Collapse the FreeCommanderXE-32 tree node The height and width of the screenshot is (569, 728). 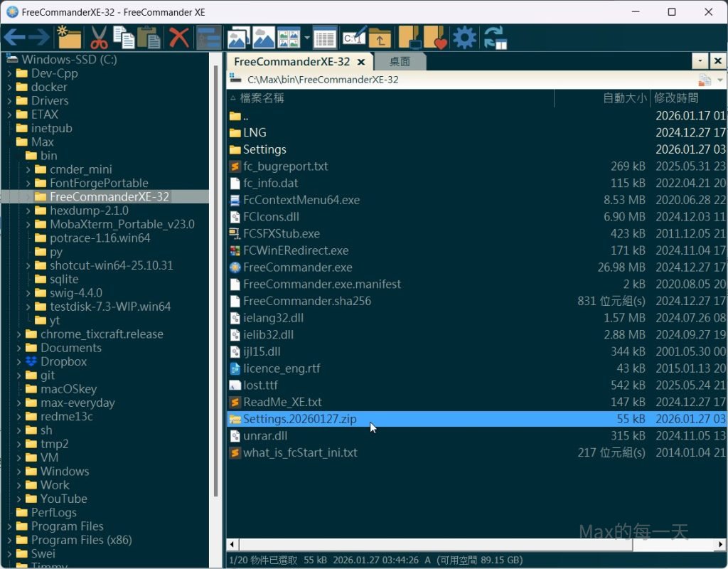click(28, 197)
